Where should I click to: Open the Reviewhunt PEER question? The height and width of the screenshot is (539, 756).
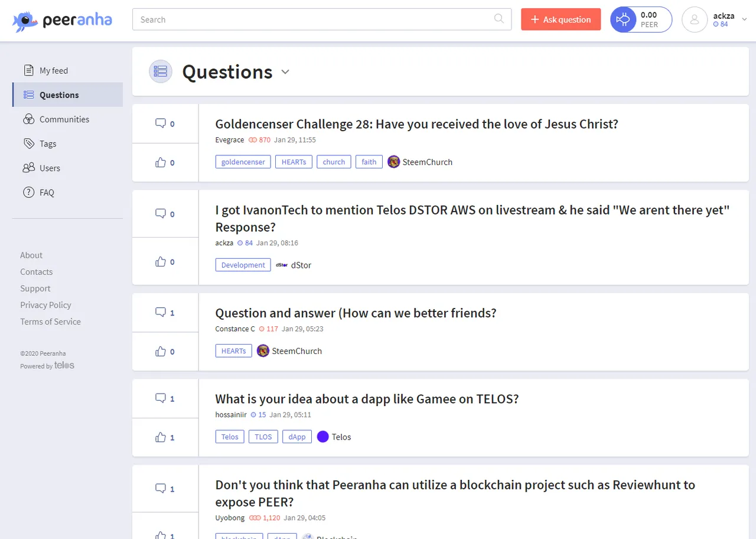coord(455,493)
